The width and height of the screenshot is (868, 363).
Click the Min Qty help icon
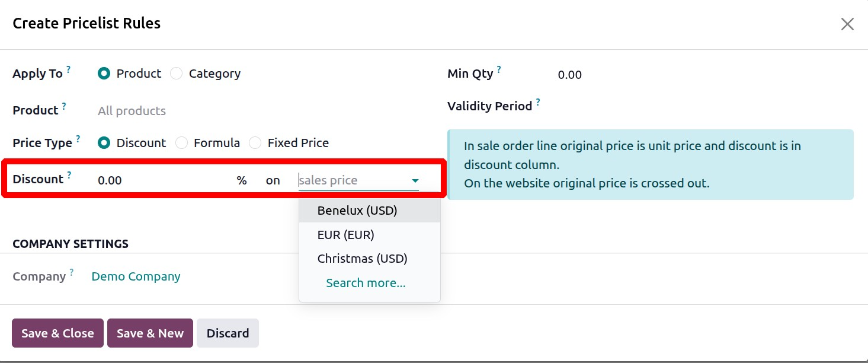pos(499,70)
